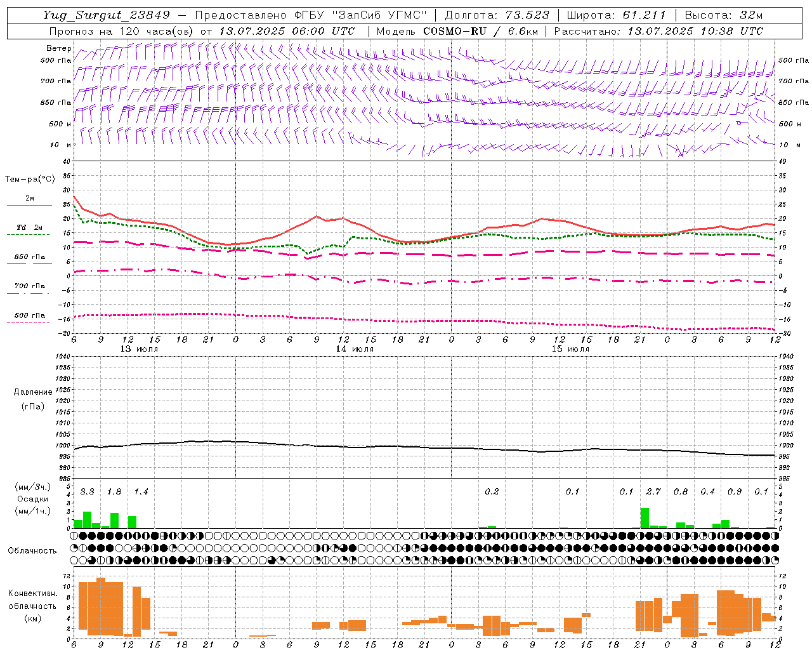The height and width of the screenshot is (650, 812).
Task: Click the (км) unit of convective cloudiness
Action: coord(33,618)
